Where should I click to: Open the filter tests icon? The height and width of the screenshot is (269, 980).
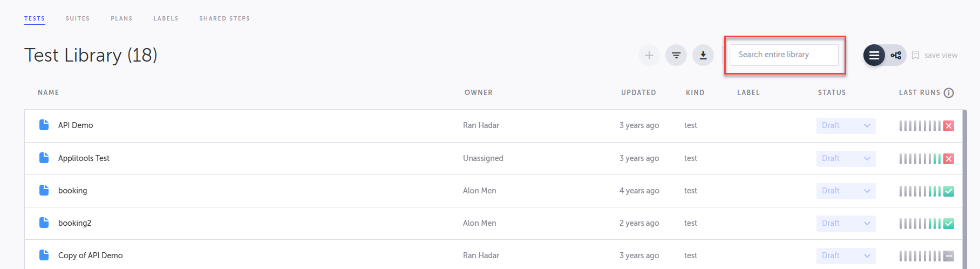[x=676, y=55]
